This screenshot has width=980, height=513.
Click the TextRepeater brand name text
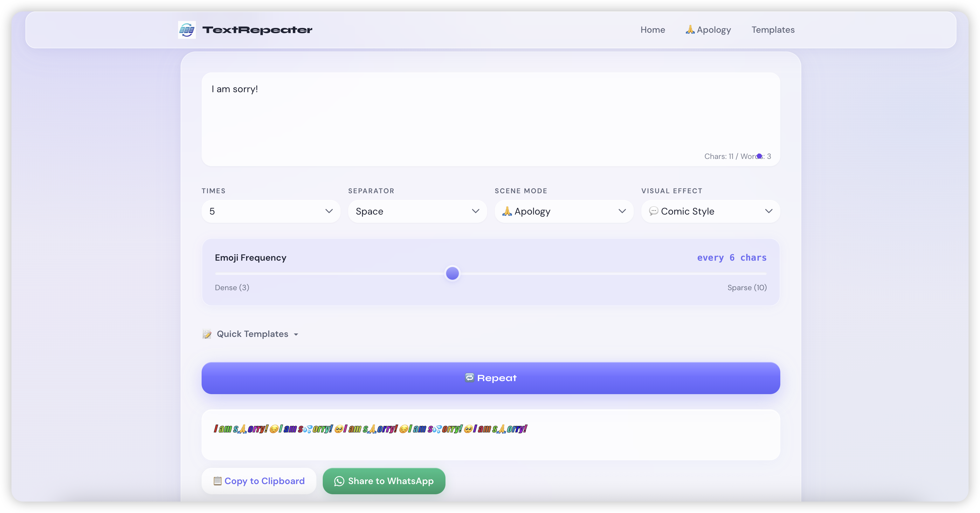257,30
